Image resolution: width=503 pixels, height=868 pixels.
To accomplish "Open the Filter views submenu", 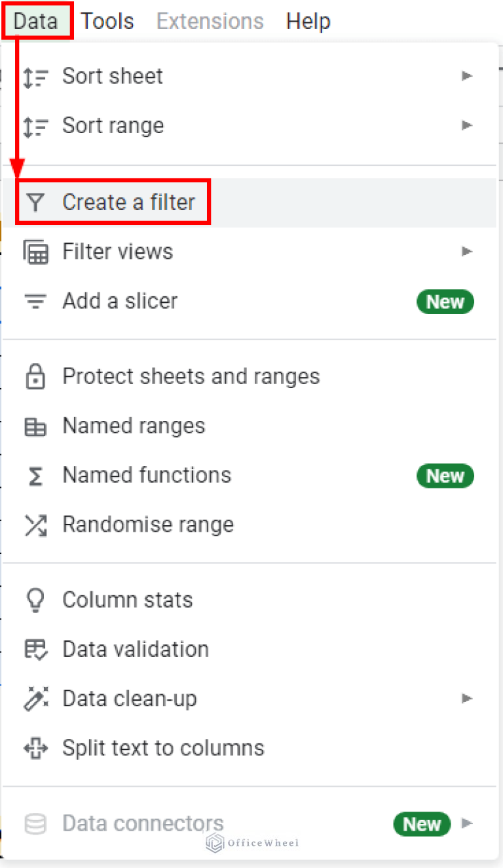I will [x=467, y=251].
